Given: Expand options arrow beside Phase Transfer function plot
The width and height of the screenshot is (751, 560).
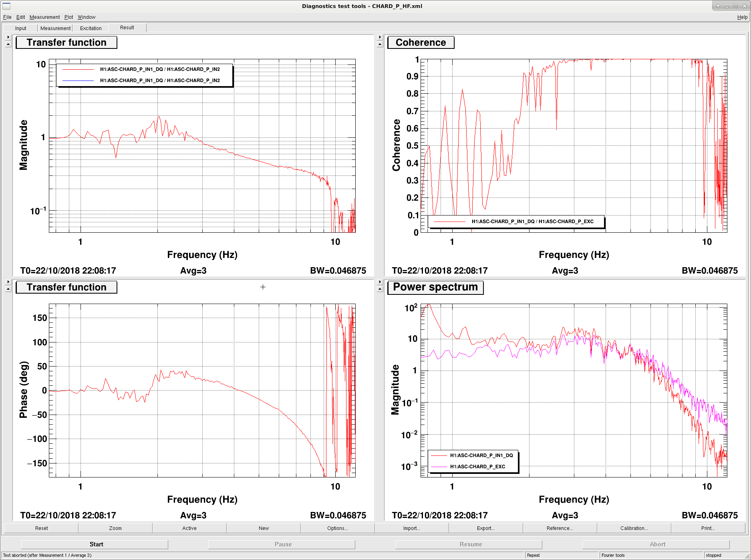Looking at the screenshot, I should coord(8,282).
